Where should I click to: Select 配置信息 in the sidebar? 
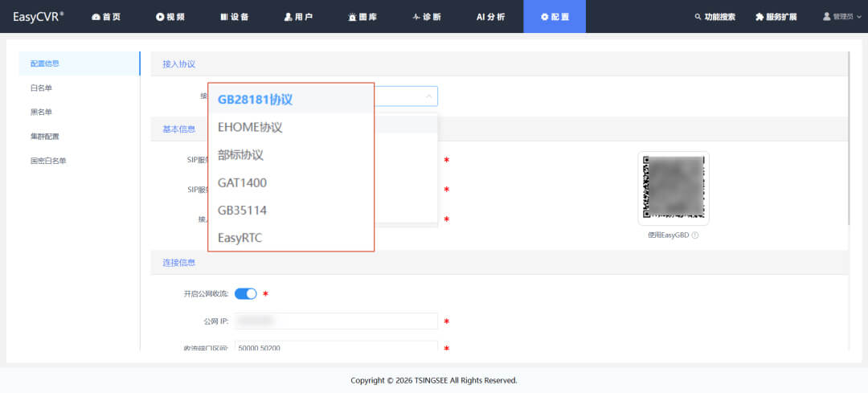pos(79,63)
